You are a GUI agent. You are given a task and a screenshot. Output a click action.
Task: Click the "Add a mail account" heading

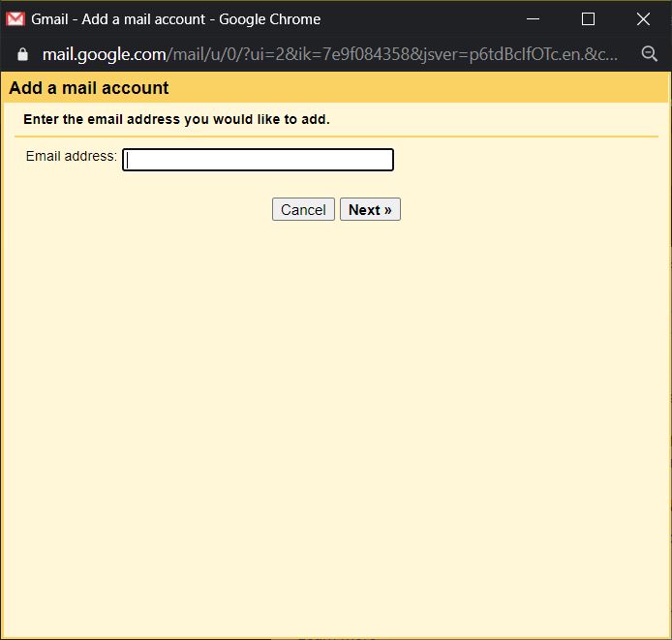pyautogui.click(x=89, y=88)
